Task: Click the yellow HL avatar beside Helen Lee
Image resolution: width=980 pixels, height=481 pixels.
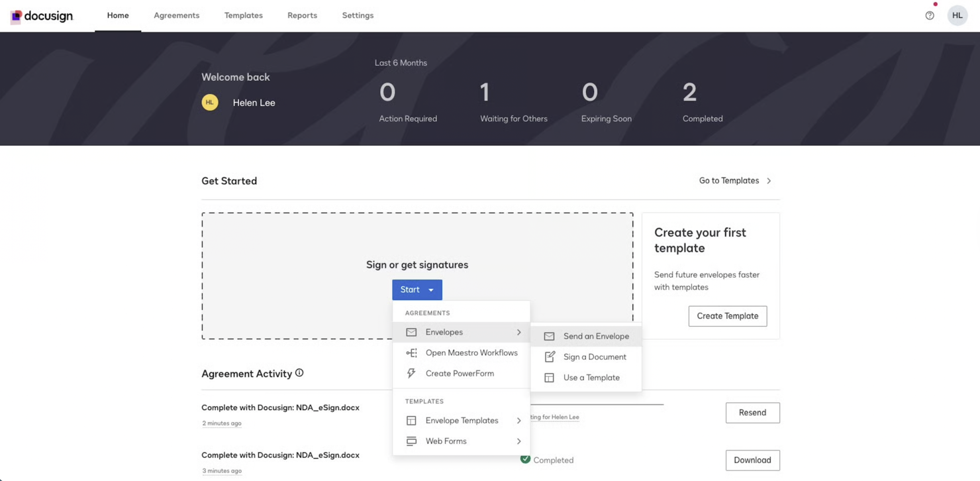Action: tap(210, 102)
